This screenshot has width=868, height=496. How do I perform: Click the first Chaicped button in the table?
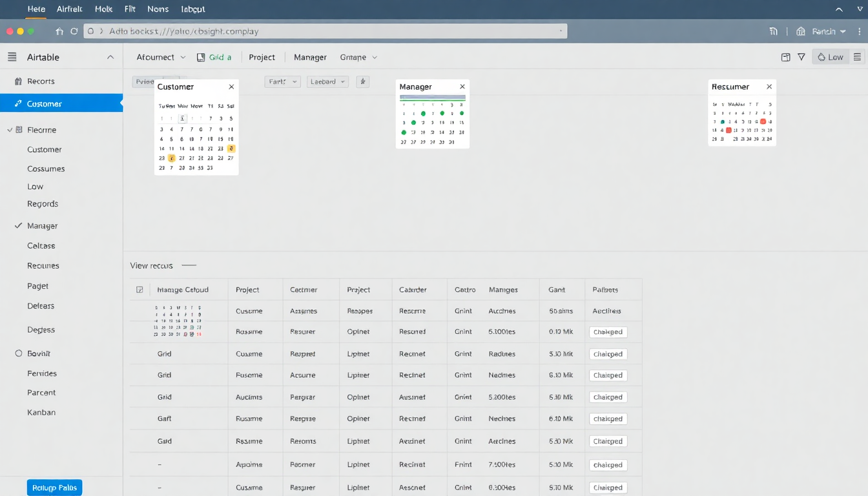coord(608,332)
